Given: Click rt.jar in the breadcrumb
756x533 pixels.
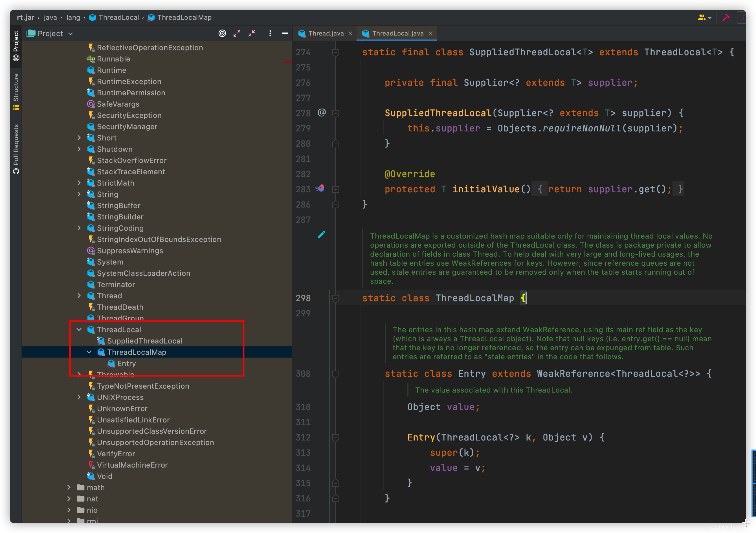Looking at the screenshot, I should 25,17.
